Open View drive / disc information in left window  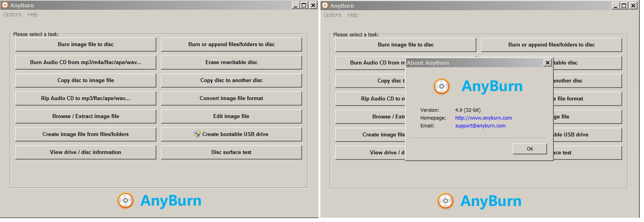pos(86,152)
